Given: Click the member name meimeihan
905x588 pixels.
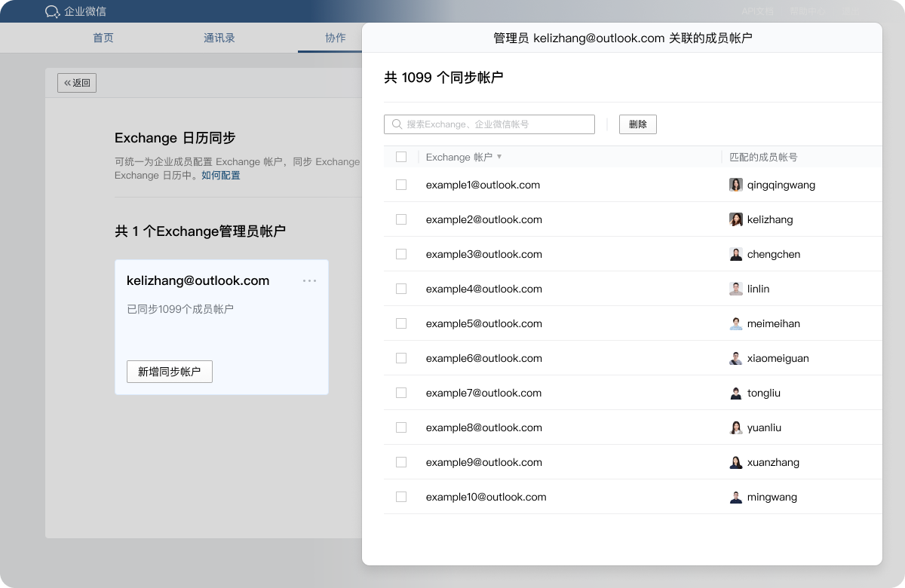Looking at the screenshot, I should point(774,323).
